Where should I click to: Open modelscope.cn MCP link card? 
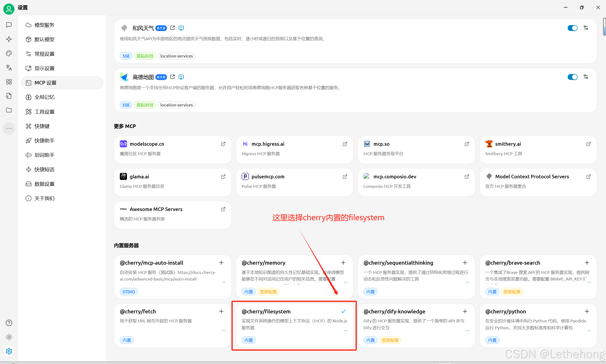click(x=173, y=150)
